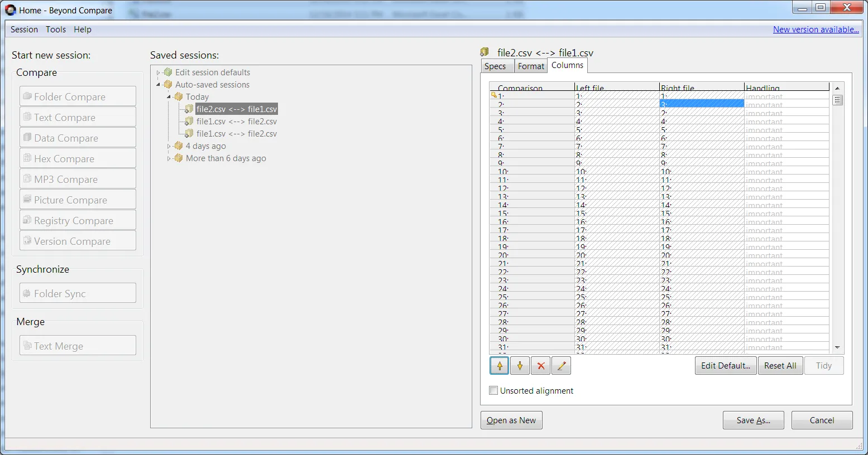This screenshot has height=455, width=868.
Task: Select the Columns tab
Action: [567, 65]
